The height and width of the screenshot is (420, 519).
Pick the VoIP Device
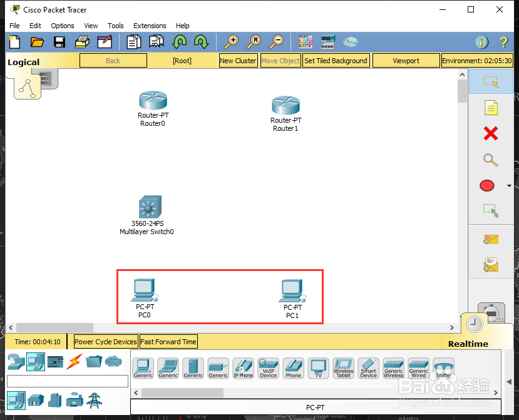(x=269, y=368)
